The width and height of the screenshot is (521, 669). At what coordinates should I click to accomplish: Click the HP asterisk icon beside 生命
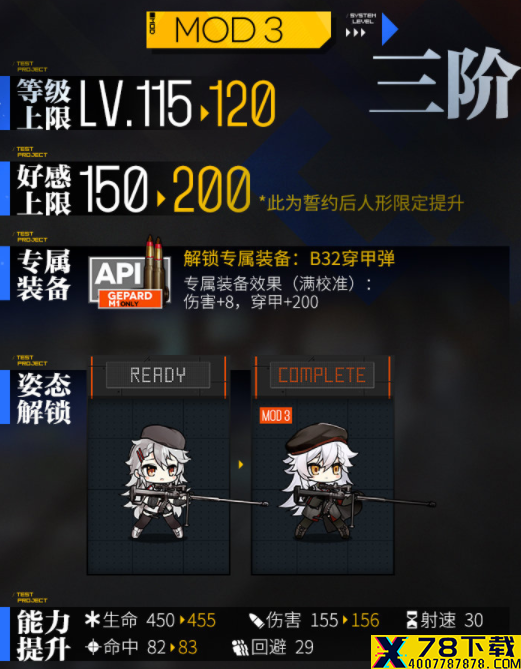[92, 619]
